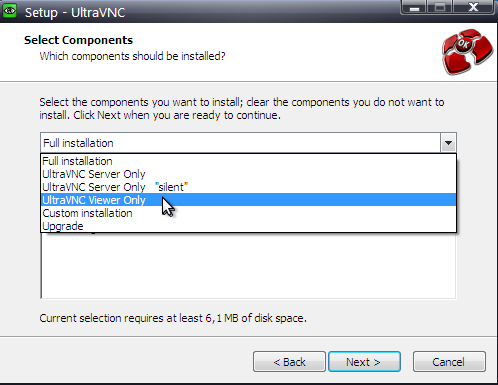The height and width of the screenshot is (385, 498).
Task: Close the Setup - UltraVNC window
Action: point(473,7)
